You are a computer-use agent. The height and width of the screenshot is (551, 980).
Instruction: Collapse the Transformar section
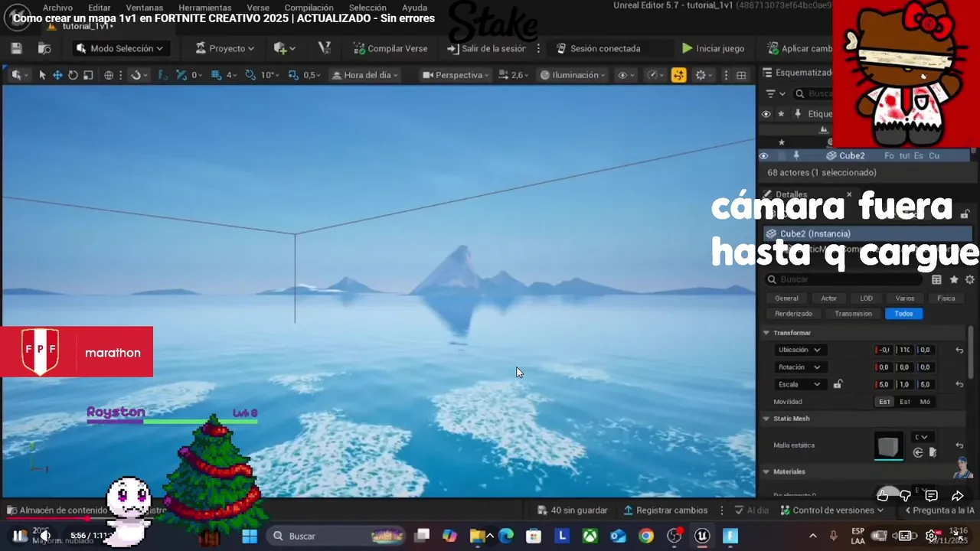(766, 333)
